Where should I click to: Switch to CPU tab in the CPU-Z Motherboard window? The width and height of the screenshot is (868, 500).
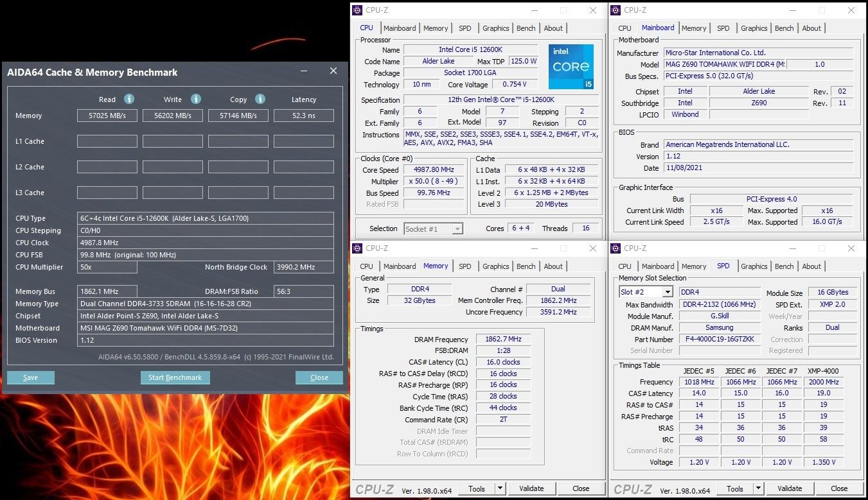tap(624, 28)
